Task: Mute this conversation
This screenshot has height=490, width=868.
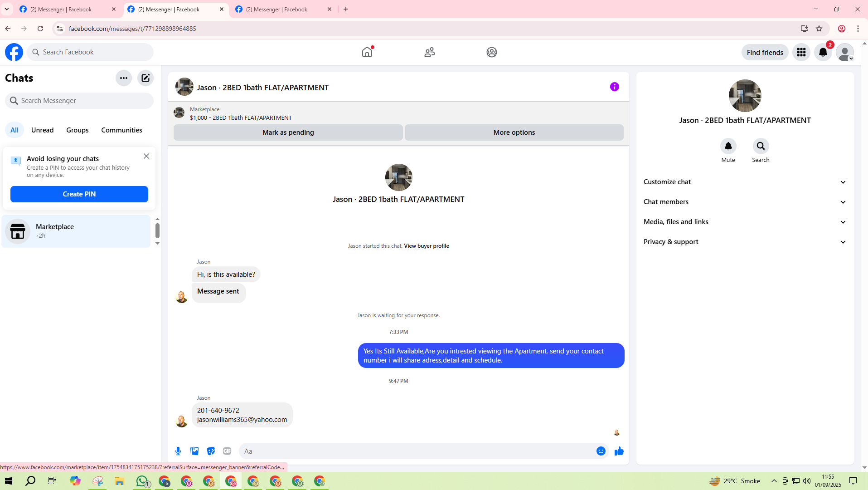Action: (x=728, y=146)
